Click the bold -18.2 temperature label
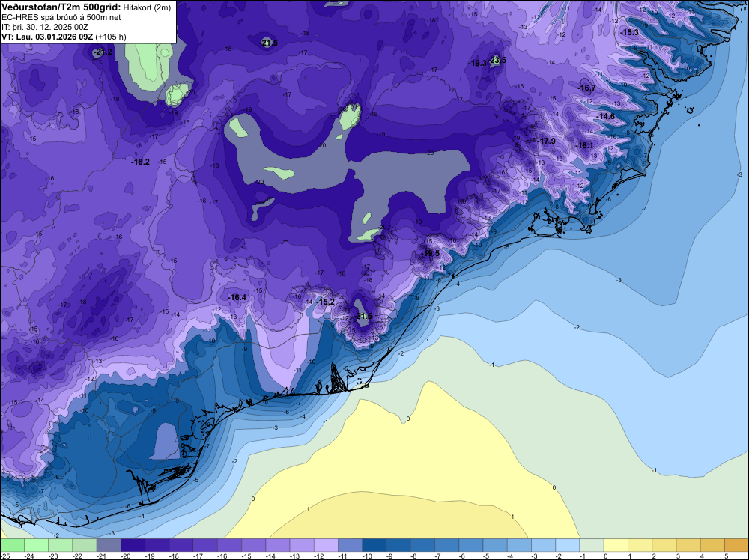The image size is (749, 560). click(141, 162)
